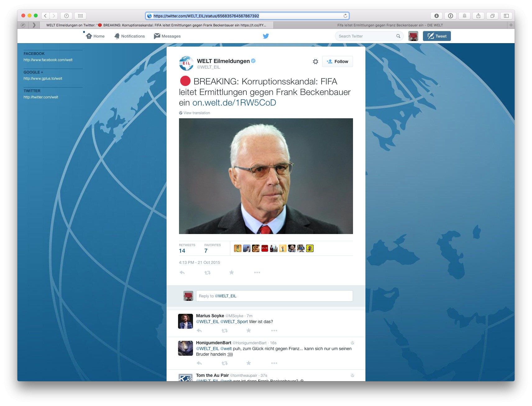Click tweet timestamp 4:13 PM - 21 Oct 2015
This screenshot has width=532, height=406.
tap(199, 263)
